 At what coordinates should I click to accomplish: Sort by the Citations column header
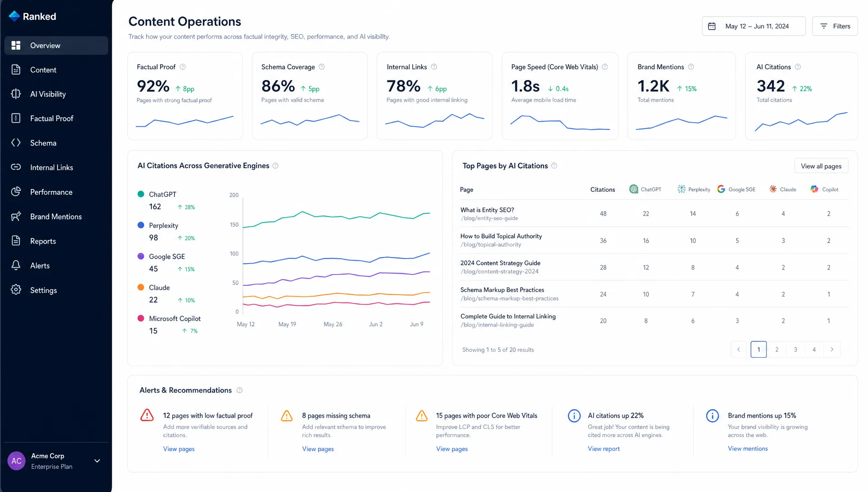coord(603,189)
